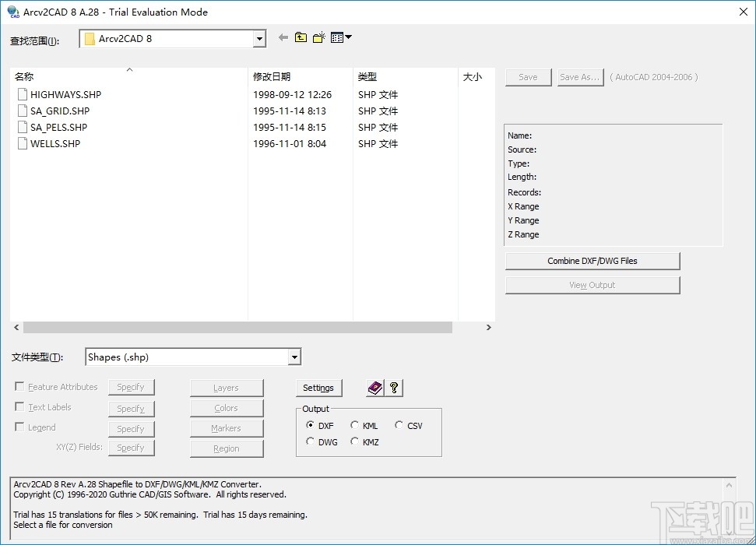Click the 修改日期 column header
The height and width of the screenshot is (545, 756).
[x=269, y=76]
